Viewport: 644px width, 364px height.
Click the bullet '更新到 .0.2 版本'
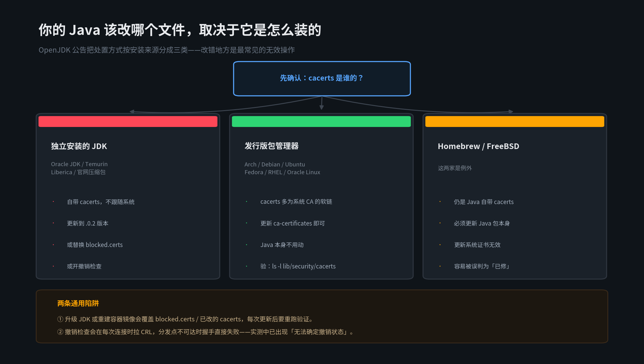point(88,223)
